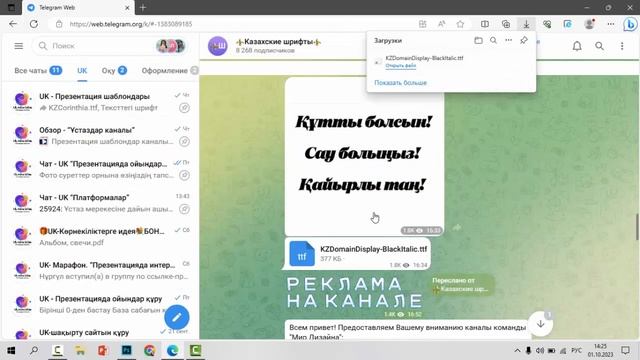Download the ttf file icon in chat
The image size is (640, 360).
coord(302,253)
